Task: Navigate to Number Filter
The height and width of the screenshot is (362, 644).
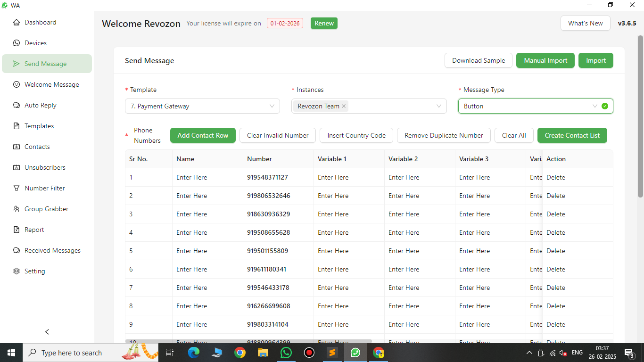Action: point(47,188)
